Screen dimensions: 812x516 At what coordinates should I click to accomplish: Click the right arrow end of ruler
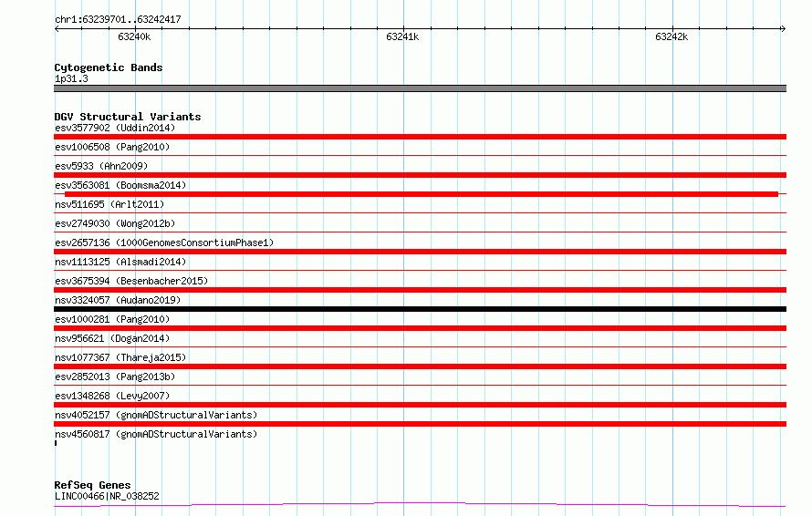(783, 28)
